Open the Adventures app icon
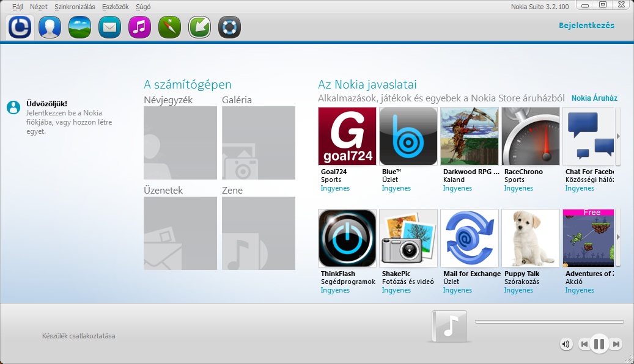 588,238
